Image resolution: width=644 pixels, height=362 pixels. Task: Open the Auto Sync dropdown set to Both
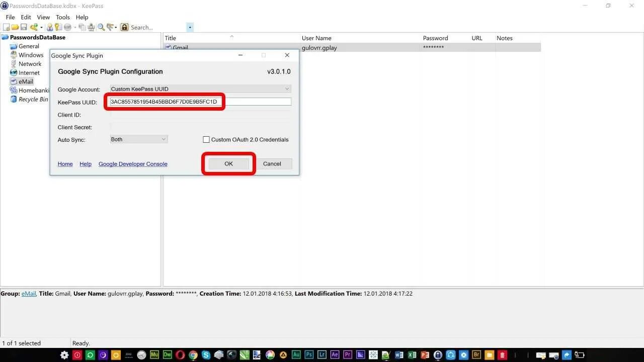[x=139, y=139]
